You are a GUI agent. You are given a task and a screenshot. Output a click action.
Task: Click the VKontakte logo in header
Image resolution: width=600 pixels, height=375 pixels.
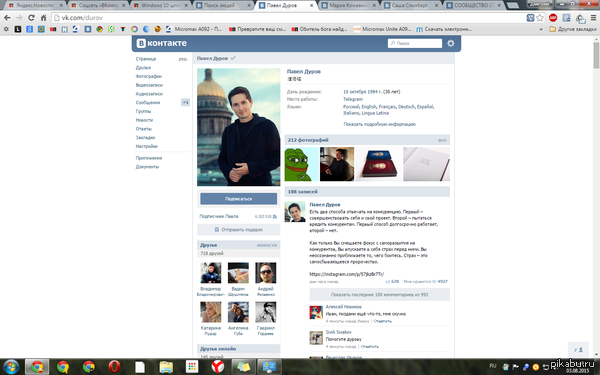tap(162, 43)
